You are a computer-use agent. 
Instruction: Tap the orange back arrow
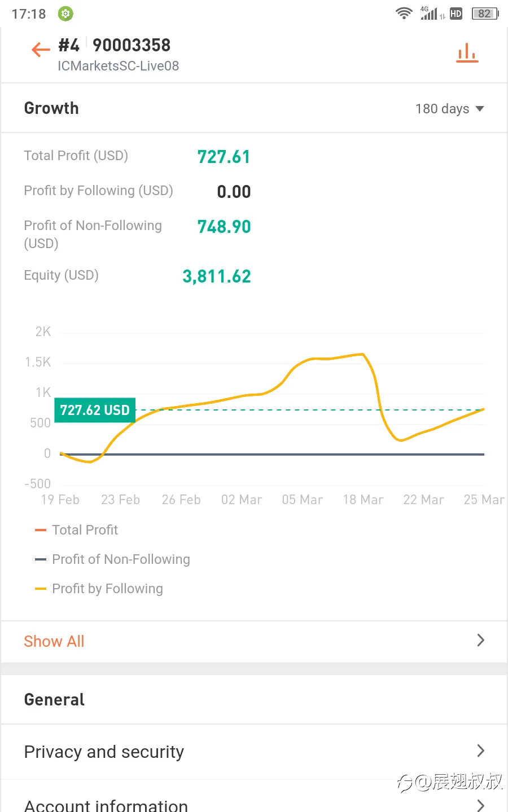pos(41,50)
